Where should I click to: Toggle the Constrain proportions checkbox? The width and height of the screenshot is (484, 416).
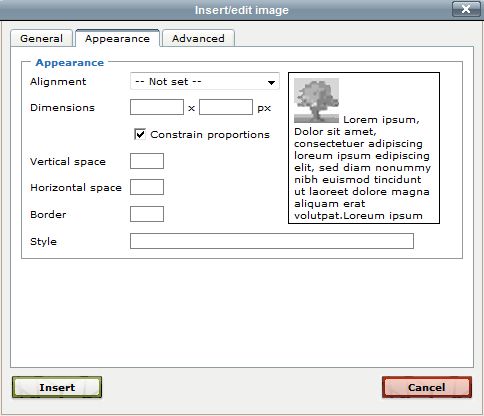(x=140, y=134)
